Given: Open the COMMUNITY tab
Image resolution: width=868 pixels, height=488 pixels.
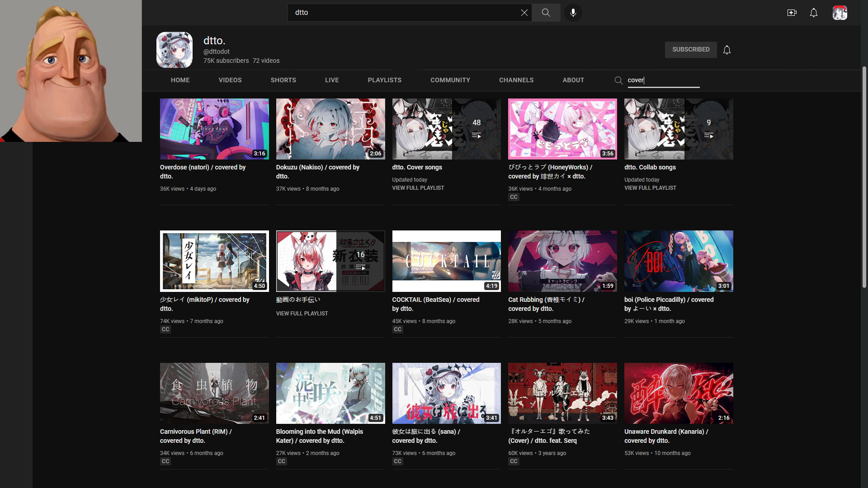Looking at the screenshot, I should 450,80.
